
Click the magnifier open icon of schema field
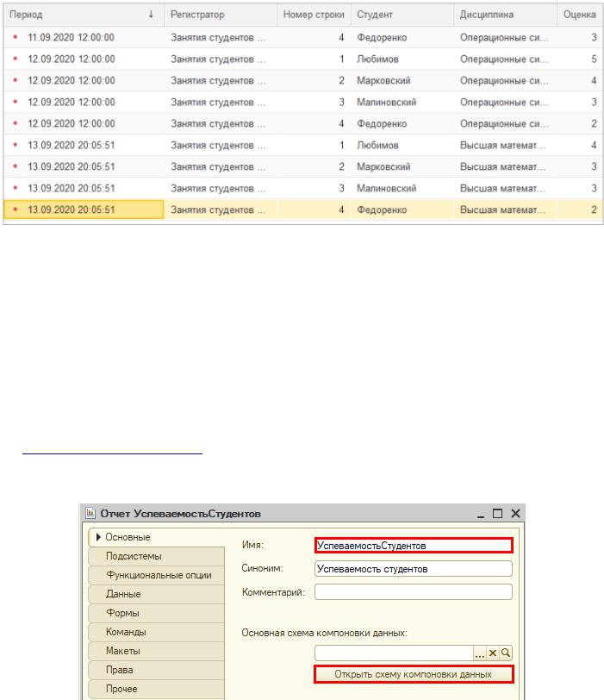pos(506,653)
